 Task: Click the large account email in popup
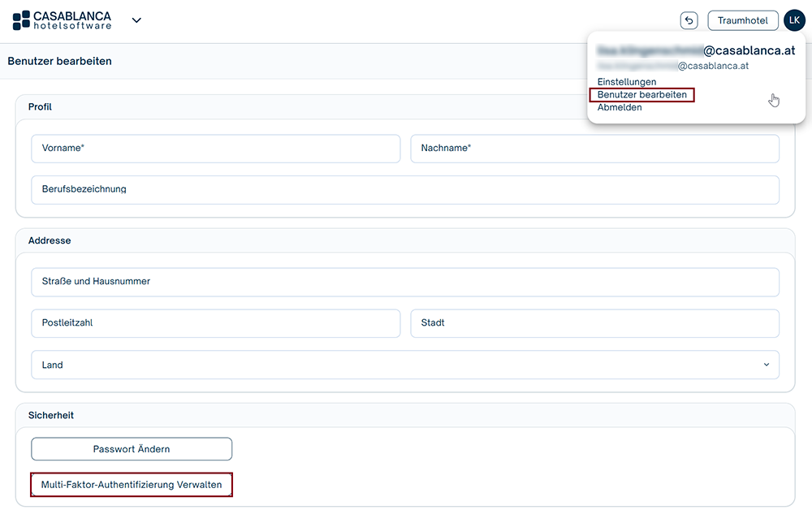[696, 50]
